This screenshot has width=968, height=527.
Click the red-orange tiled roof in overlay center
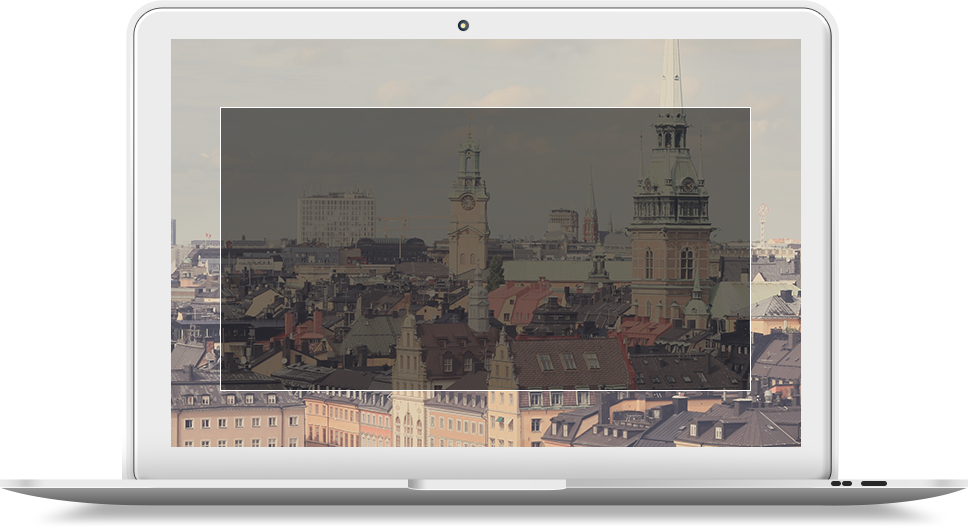click(x=518, y=301)
